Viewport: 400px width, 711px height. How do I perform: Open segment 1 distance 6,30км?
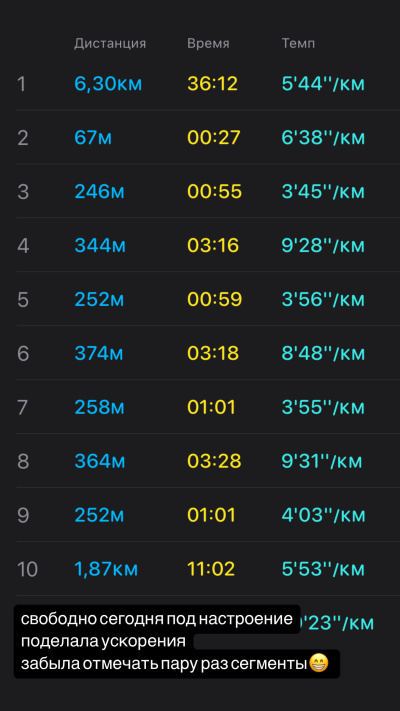tap(108, 84)
